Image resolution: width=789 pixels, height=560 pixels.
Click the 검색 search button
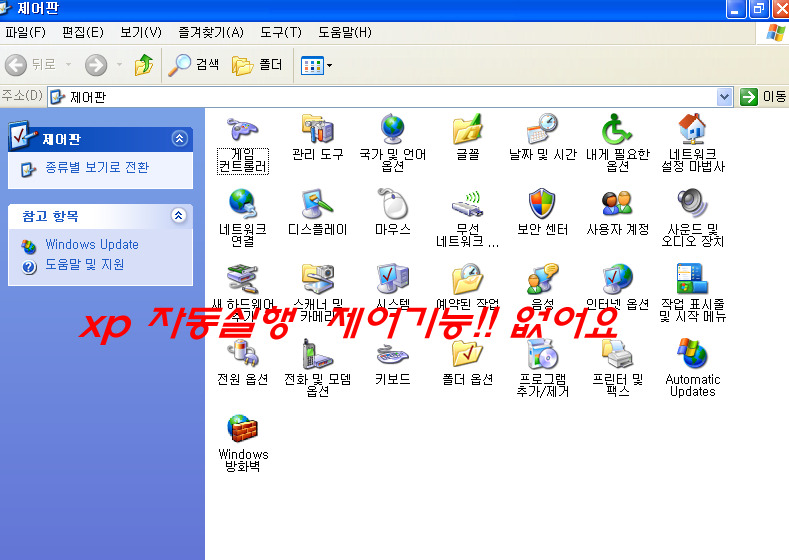click(194, 65)
